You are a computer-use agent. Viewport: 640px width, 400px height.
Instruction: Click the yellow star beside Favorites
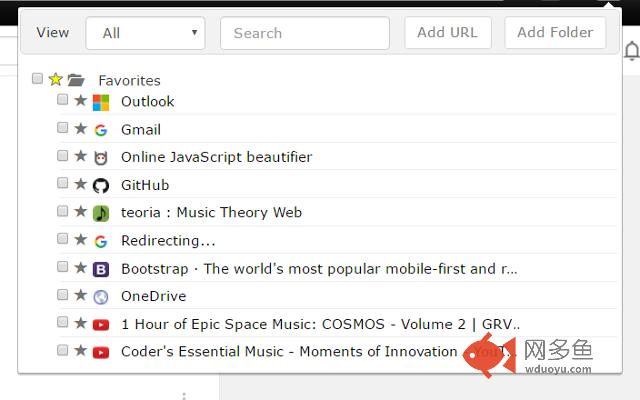(56, 79)
